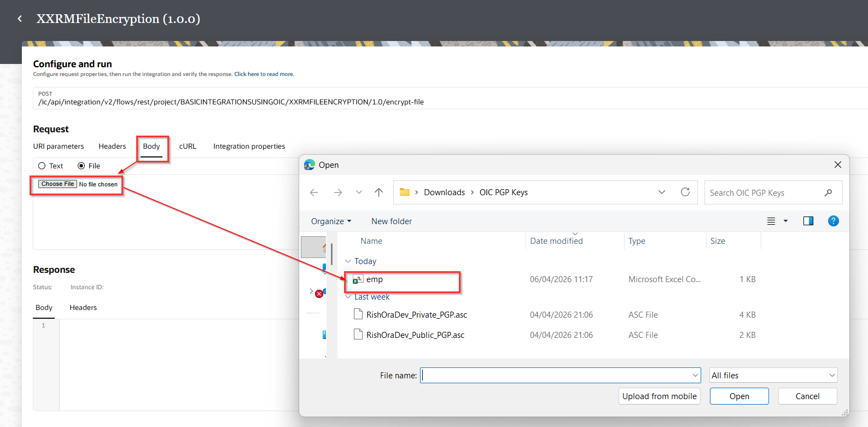The image size is (868, 427).
Task: Refresh the OIC PGP Keys folder
Action: pos(685,192)
